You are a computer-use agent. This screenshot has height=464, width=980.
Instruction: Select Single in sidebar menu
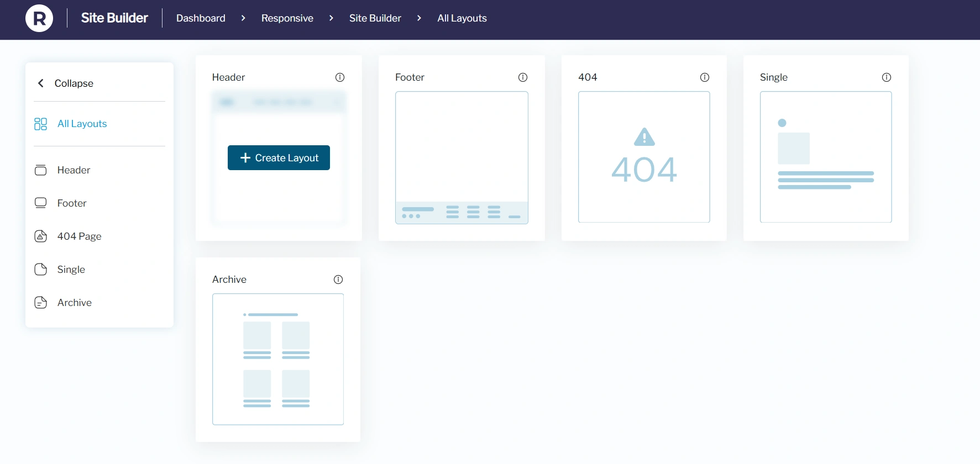coord(71,270)
